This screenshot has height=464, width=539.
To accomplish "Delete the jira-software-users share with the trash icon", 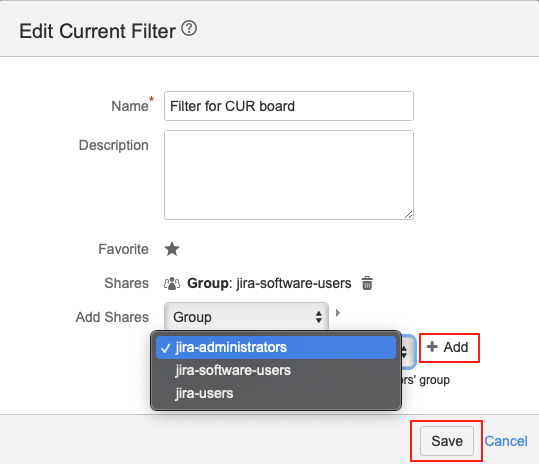I will click(367, 283).
